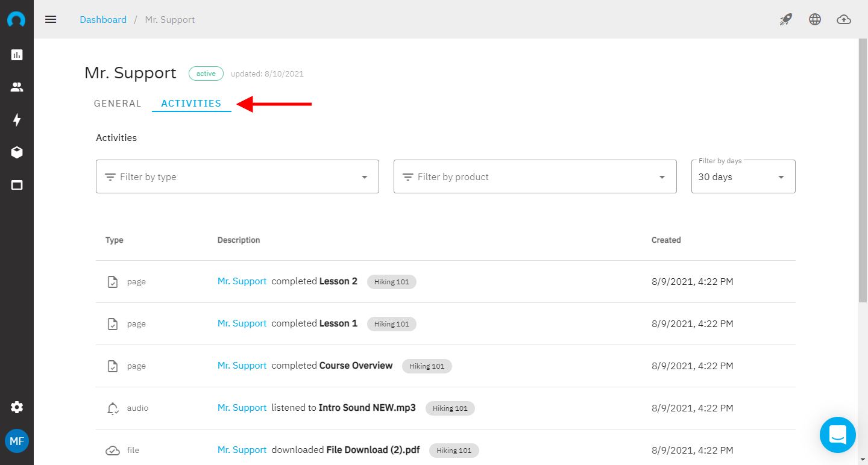This screenshot has height=465, width=868.
Task: Open the hamburger navigation menu
Action: click(51, 19)
